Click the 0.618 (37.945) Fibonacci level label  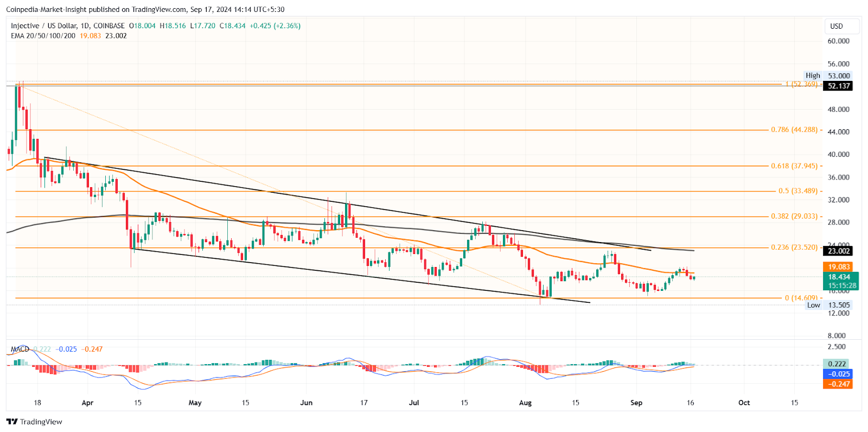(794, 166)
